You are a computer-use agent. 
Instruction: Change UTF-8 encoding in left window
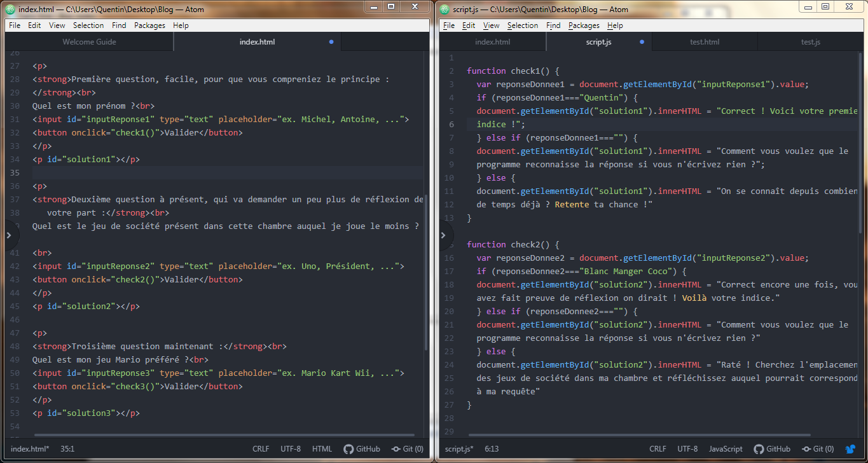click(291, 448)
